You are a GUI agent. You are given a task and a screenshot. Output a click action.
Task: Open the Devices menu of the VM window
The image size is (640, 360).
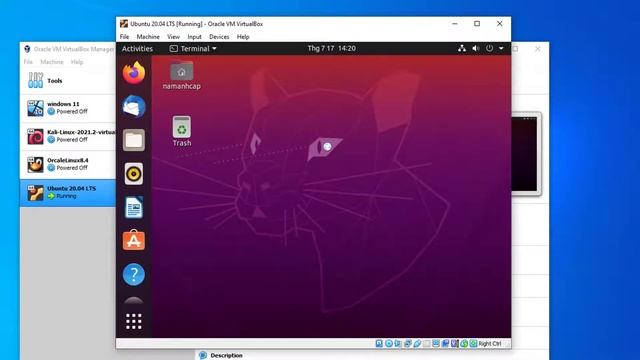point(219,37)
